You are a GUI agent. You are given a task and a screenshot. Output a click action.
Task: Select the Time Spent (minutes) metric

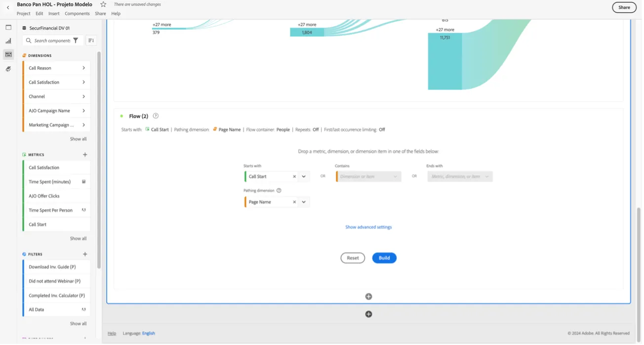tap(56, 182)
